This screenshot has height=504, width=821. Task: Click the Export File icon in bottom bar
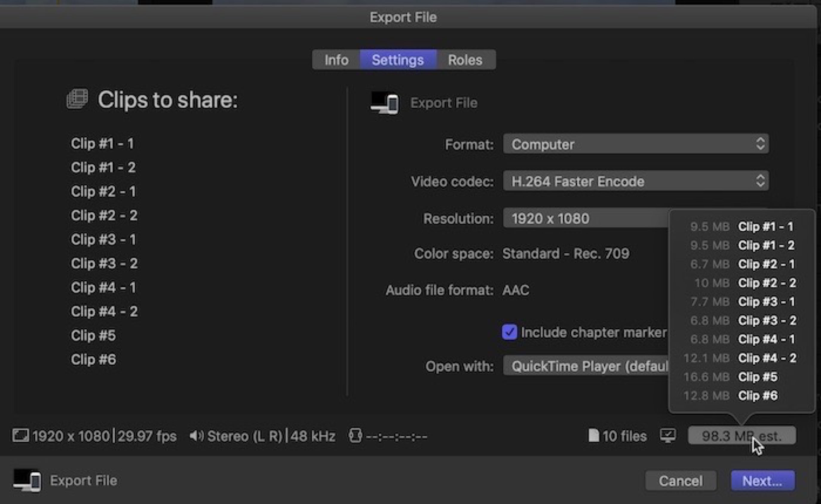(x=27, y=480)
